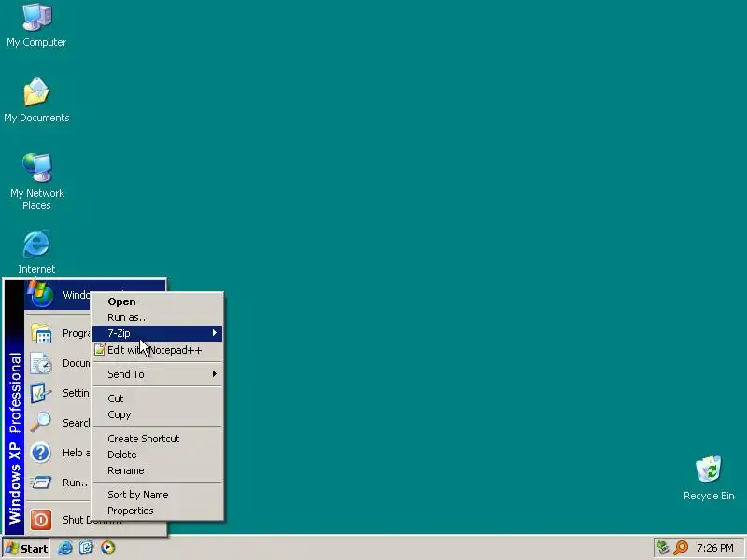Select Send To in context menu
The height and width of the screenshot is (560, 747).
pos(157,374)
